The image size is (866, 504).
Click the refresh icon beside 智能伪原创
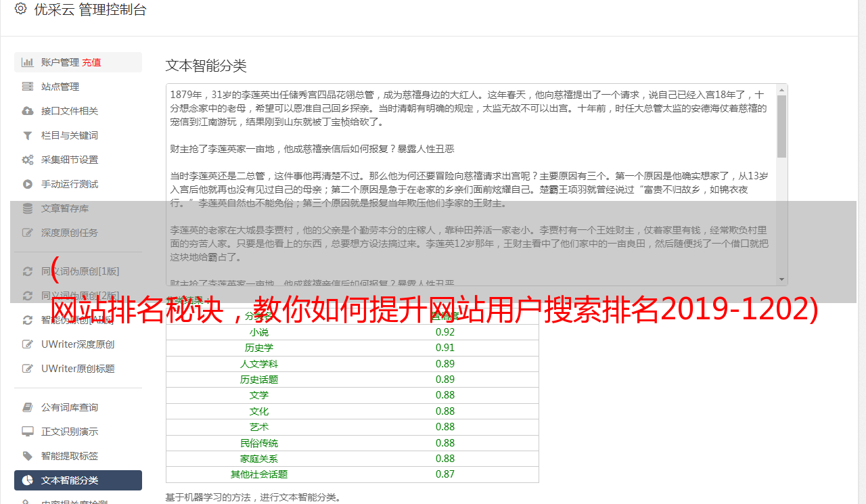[28, 320]
